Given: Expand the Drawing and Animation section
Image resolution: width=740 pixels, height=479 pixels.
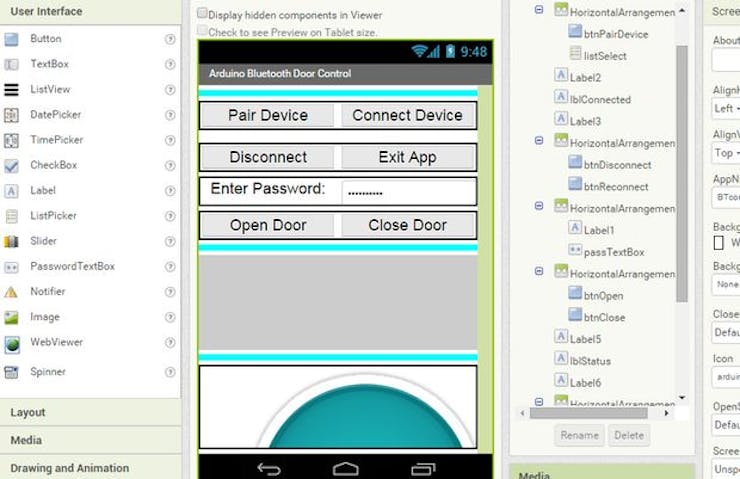Looking at the screenshot, I should click(x=91, y=468).
